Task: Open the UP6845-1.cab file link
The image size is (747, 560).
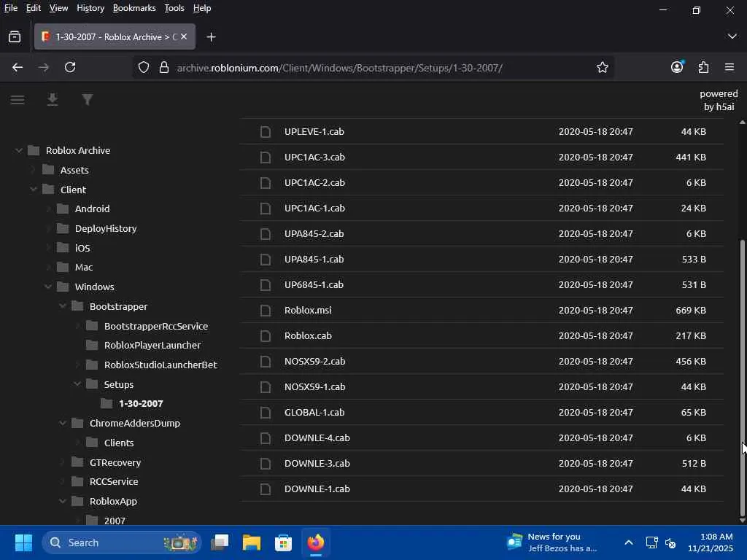Action: pos(314,285)
